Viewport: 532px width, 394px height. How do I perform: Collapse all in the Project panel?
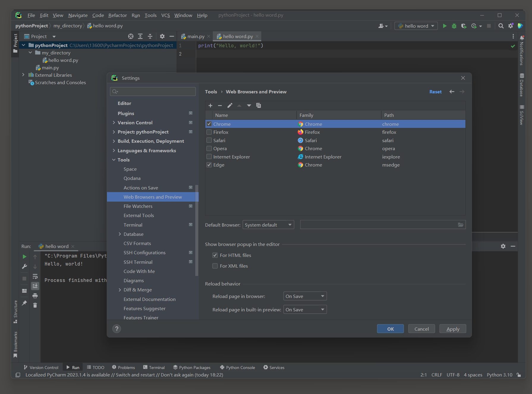click(x=150, y=36)
